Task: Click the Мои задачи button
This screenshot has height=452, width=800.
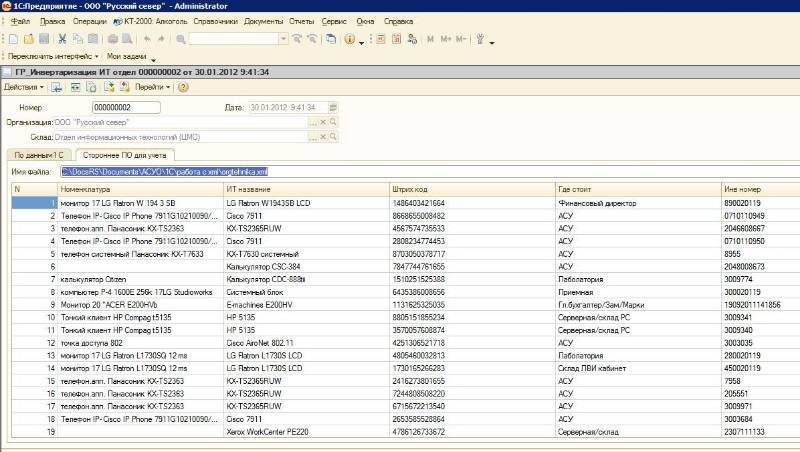Action: 127,57
